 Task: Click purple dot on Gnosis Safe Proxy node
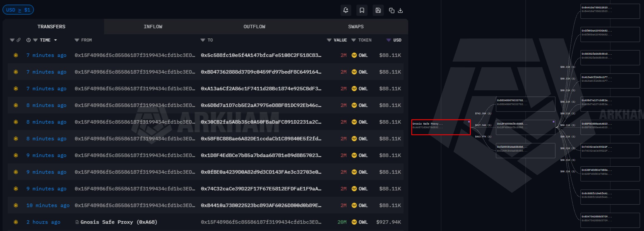tap(469, 122)
